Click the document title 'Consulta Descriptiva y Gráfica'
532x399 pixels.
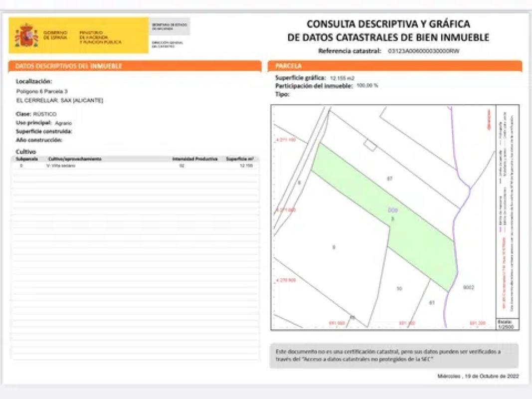[388, 24]
